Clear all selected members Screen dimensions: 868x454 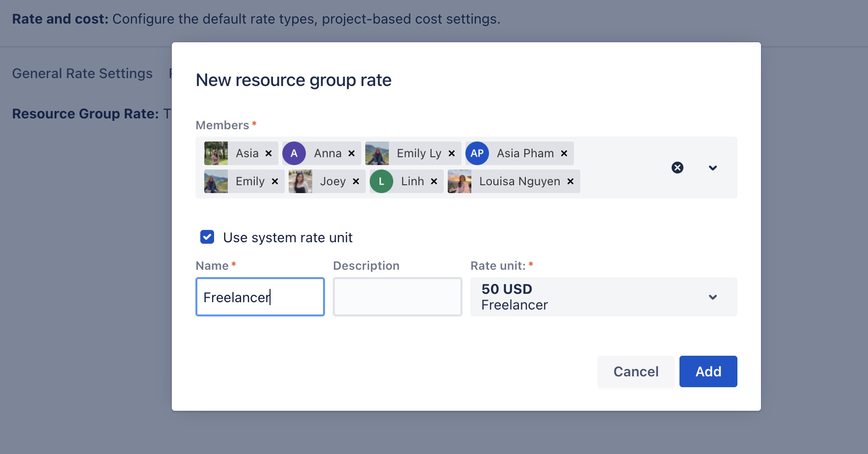click(678, 168)
